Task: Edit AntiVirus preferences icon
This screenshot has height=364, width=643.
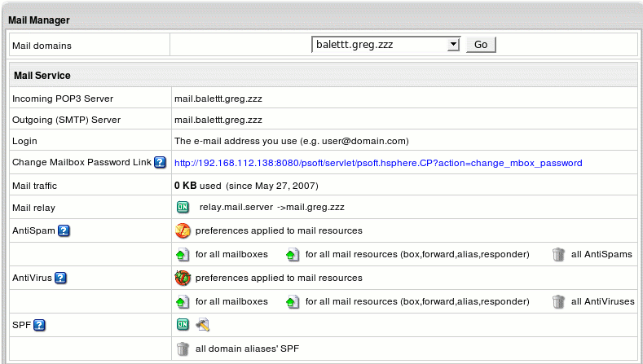Action: pos(183,278)
